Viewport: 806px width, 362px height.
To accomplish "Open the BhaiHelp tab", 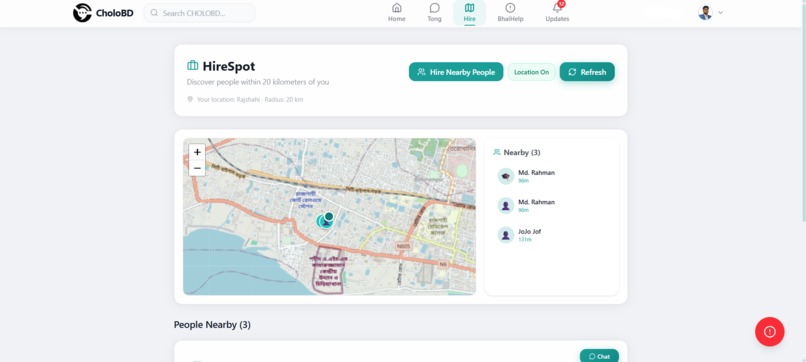I will [510, 13].
